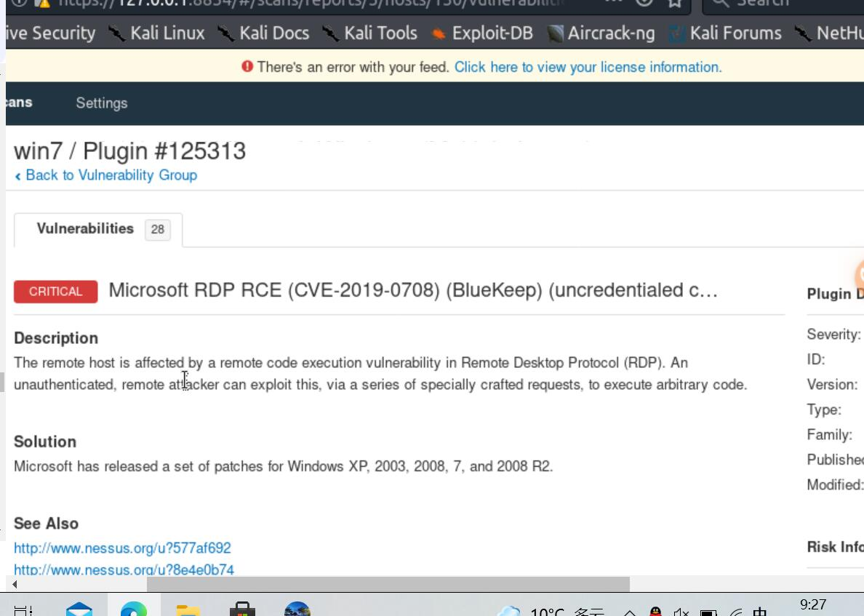The height and width of the screenshot is (616, 864).
Task: Open the Offensive Security bookmark
Action: pyautogui.click(x=51, y=33)
